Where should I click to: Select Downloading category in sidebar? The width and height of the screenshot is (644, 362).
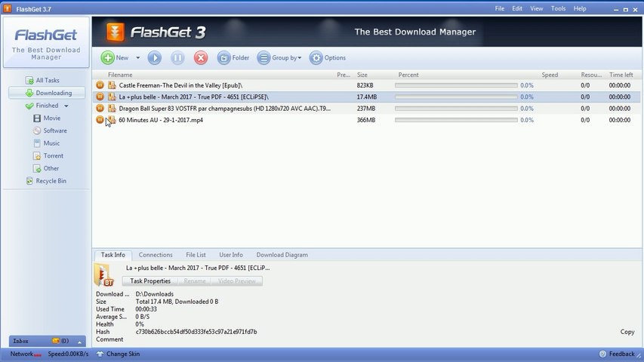tap(47, 93)
